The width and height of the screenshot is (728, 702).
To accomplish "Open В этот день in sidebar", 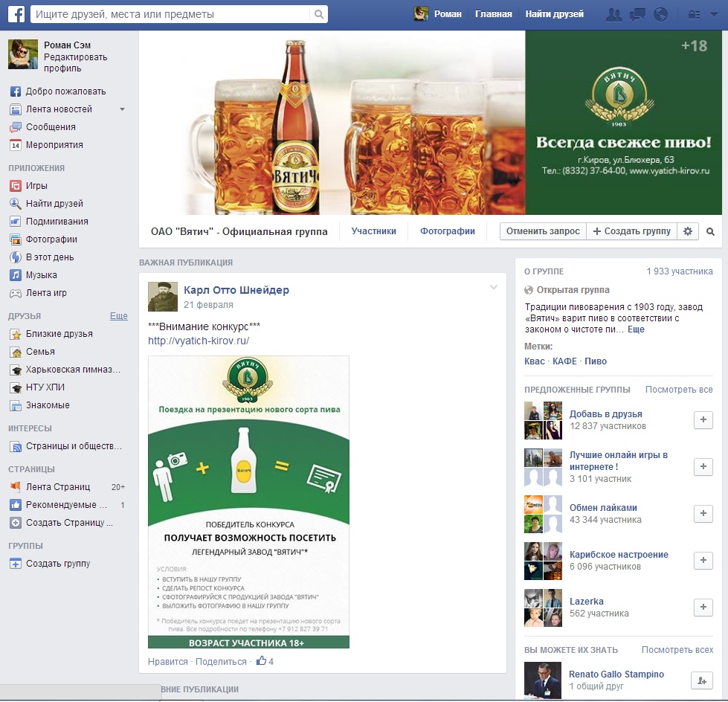I will click(42, 257).
